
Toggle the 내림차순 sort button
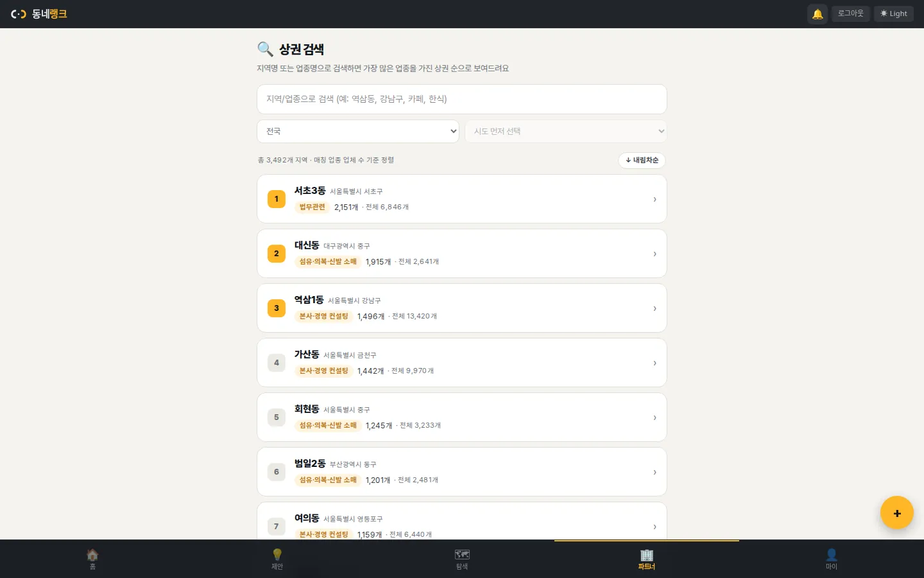[642, 160]
